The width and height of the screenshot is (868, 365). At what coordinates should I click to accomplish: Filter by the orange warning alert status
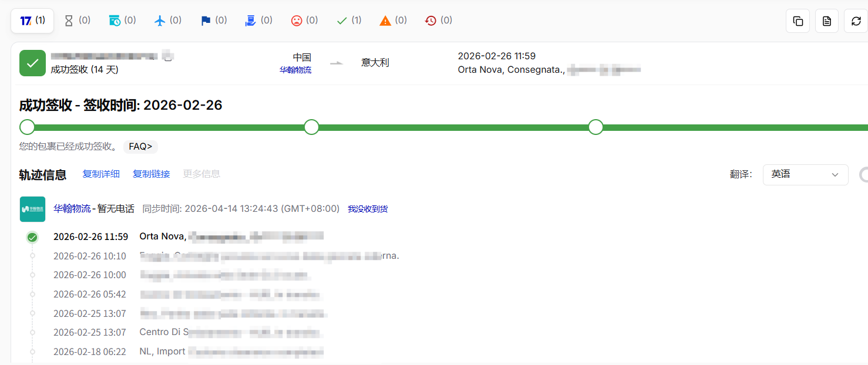pyautogui.click(x=393, y=21)
